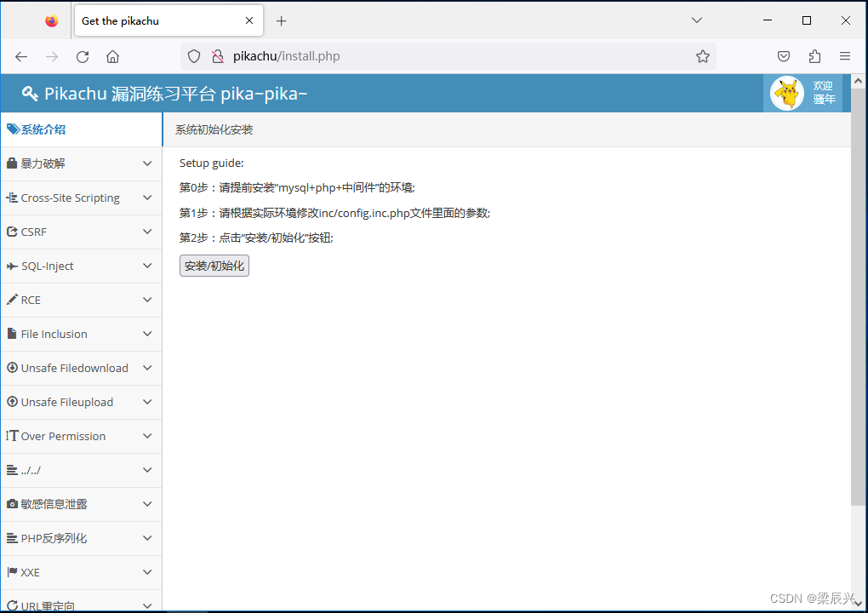Go to the browser home page
Image resolution: width=868 pixels, height=613 pixels.
point(113,56)
